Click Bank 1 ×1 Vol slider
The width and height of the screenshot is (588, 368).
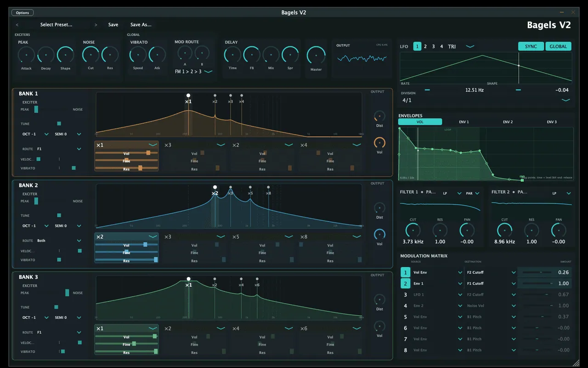click(126, 153)
